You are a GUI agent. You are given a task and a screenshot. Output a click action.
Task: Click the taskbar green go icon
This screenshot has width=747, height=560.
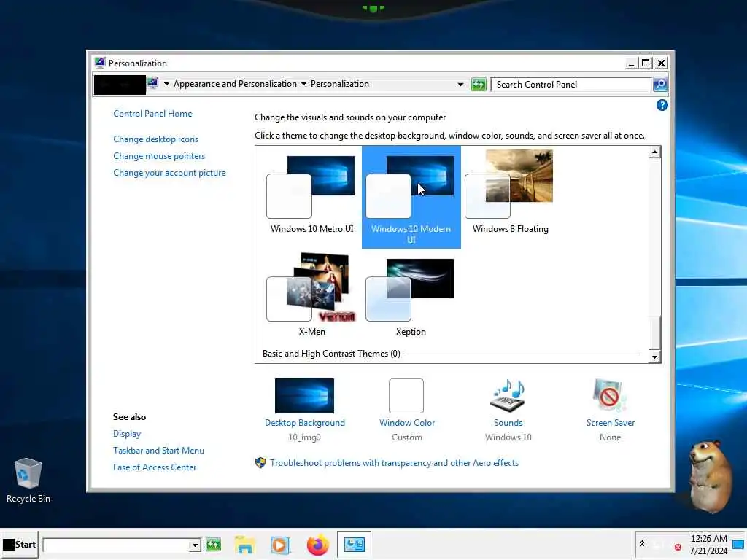(x=214, y=544)
